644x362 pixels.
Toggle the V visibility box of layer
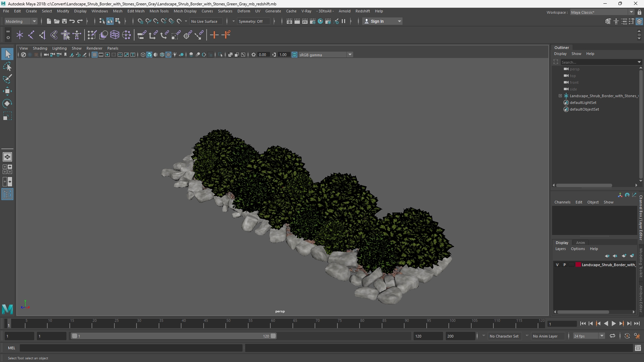click(x=557, y=265)
